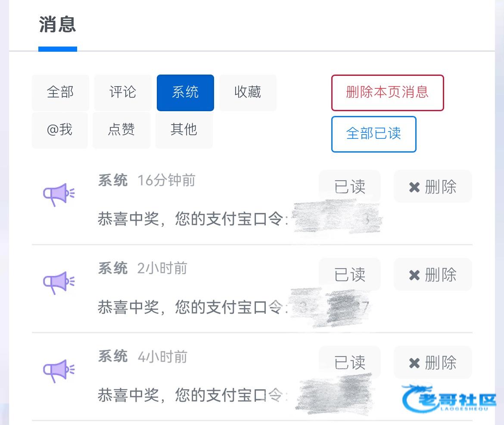Image resolution: width=504 pixels, height=425 pixels.
Task: Mark the 2小时前 message as 已读
Action: point(349,275)
